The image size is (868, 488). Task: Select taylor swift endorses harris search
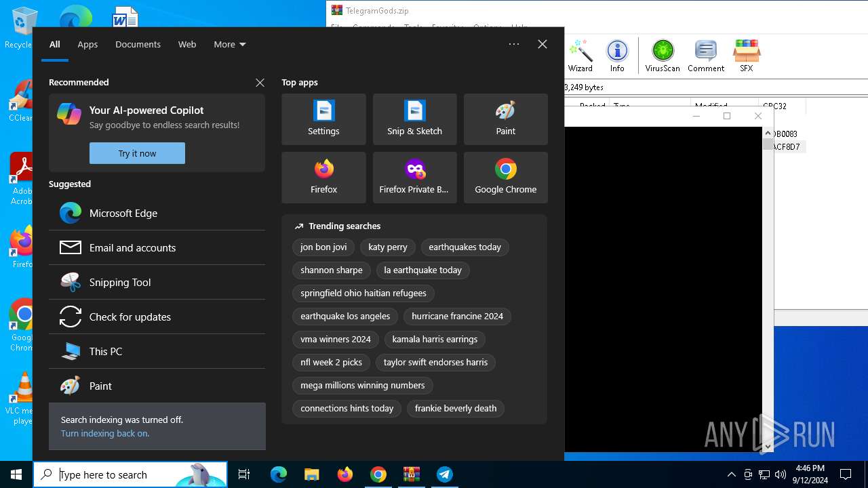click(435, 363)
